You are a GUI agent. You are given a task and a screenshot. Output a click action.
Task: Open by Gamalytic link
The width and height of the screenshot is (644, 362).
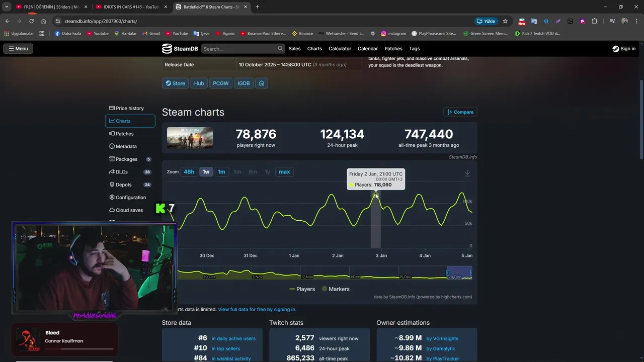[441, 348]
